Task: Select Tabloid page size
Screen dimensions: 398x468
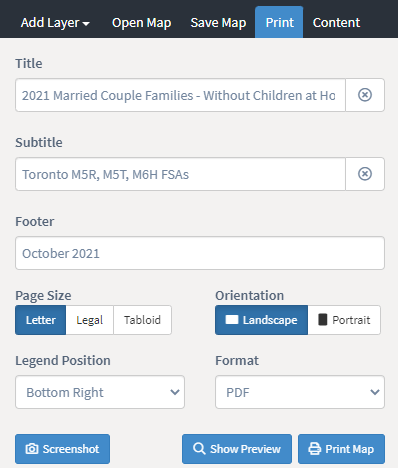Action: tap(142, 320)
